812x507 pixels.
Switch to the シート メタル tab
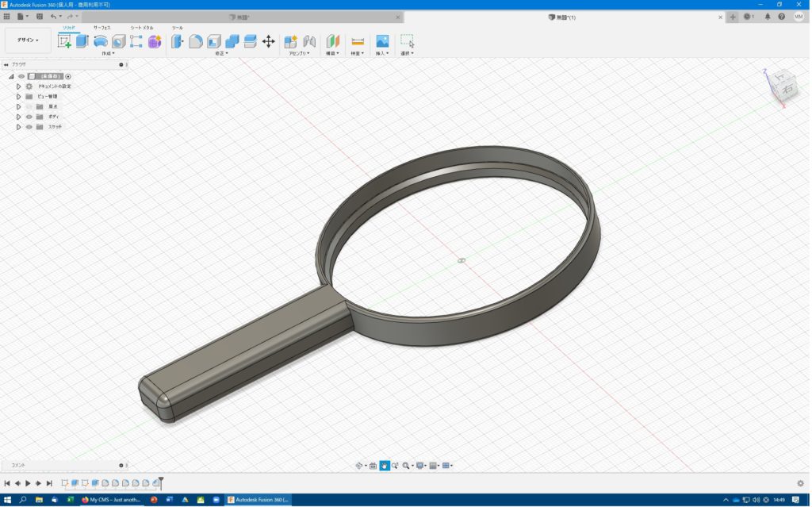pos(142,28)
